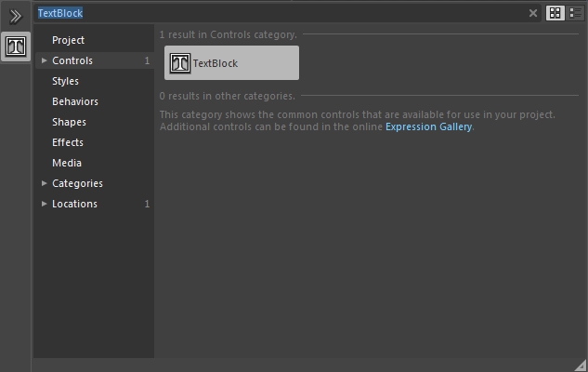The width and height of the screenshot is (588, 372).
Task: Show the Shapes category
Action: coord(69,122)
